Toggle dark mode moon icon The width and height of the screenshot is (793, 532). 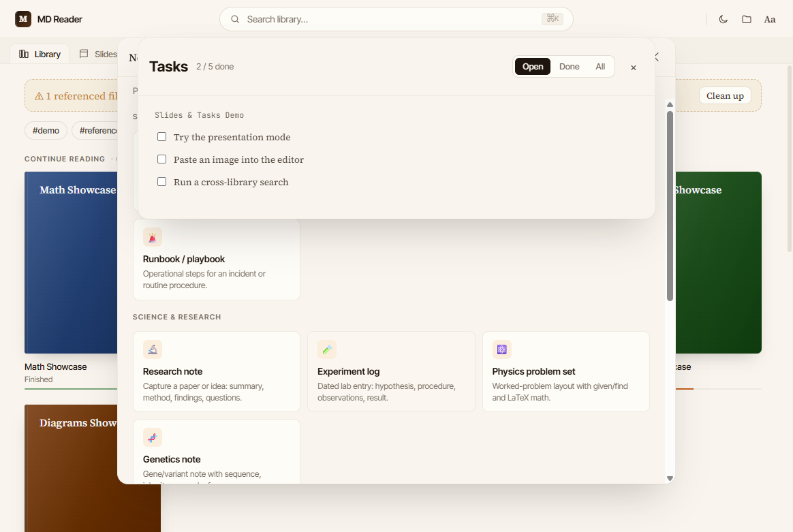pyautogui.click(x=724, y=19)
